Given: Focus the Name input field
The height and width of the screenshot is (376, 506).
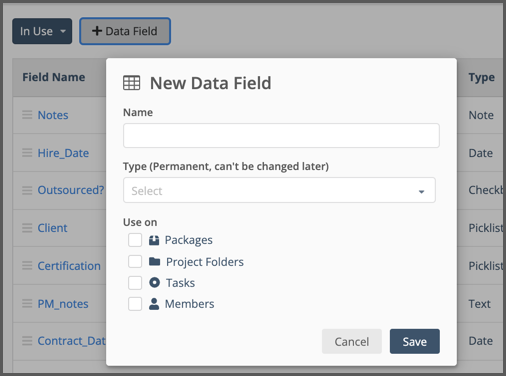Looking at the screenshot, I should point(281,135).
